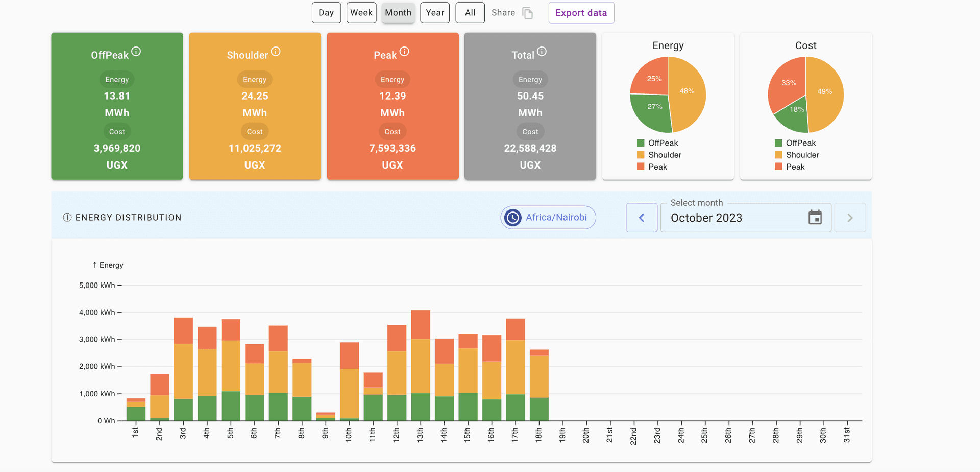
Task: Click the OffPeak Cost chip
Action: [117, 132]
